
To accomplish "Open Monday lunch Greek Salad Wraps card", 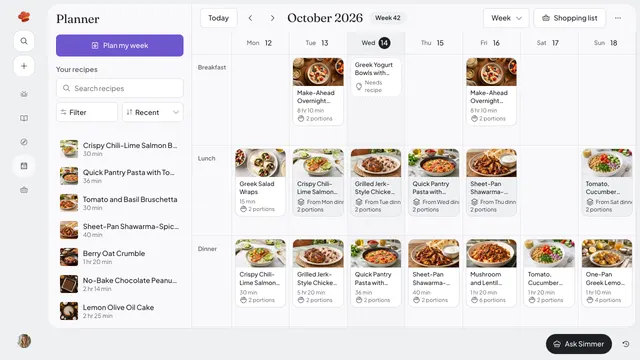I will tap(260, 182).
